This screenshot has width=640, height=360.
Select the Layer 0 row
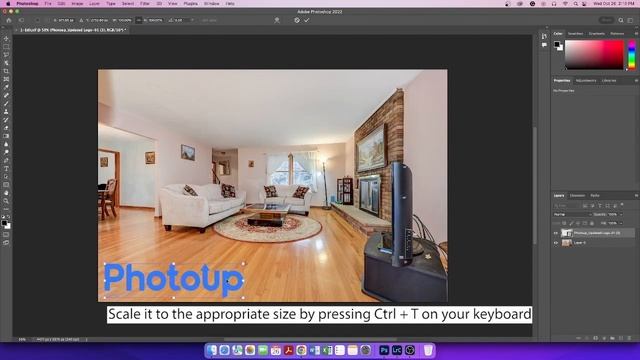593,243
